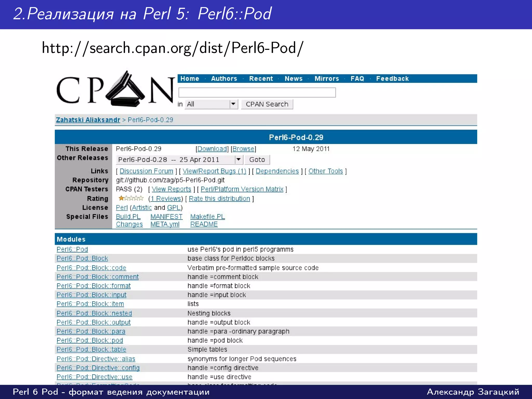Click the 'Nesting blocks' description text
Screen dimensions: 532x399
click(x=209, y=314)
